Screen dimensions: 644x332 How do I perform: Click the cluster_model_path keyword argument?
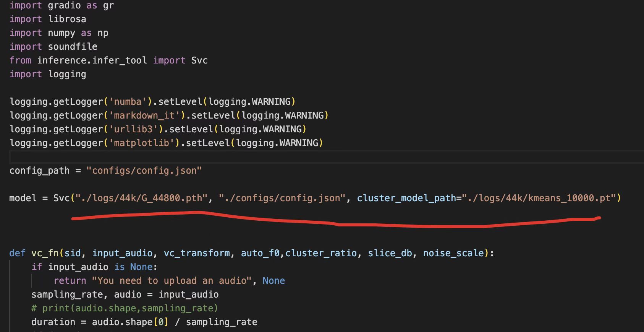pos(406,198)
